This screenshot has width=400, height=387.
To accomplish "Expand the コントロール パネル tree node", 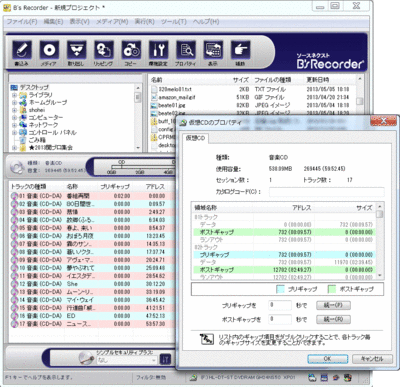I will (x=14, y=133).
